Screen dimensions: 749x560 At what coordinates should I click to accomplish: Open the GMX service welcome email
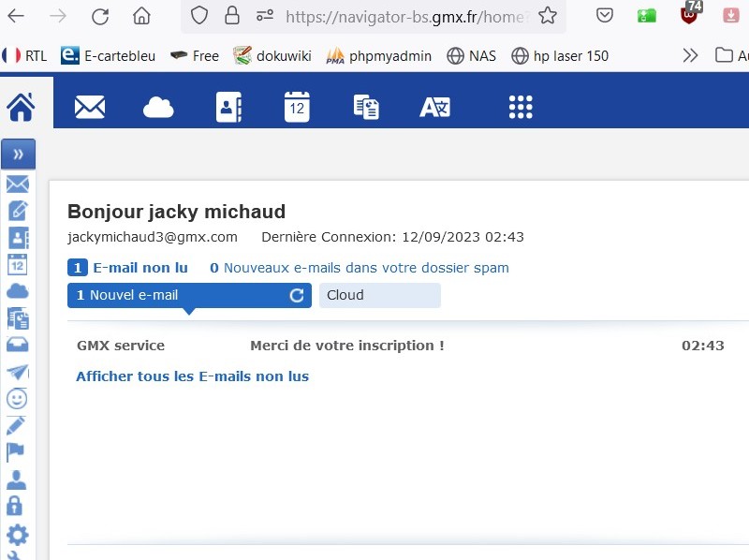(x=346, y=346)
